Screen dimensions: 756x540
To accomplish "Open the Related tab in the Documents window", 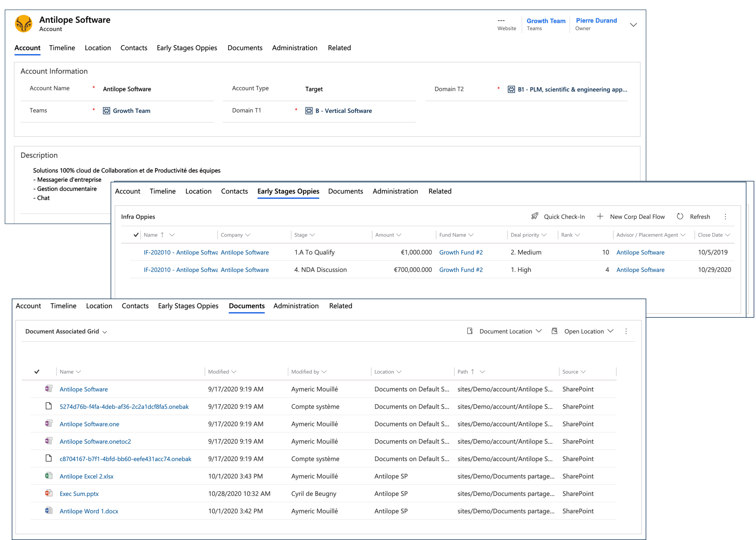I will point(341,306).
